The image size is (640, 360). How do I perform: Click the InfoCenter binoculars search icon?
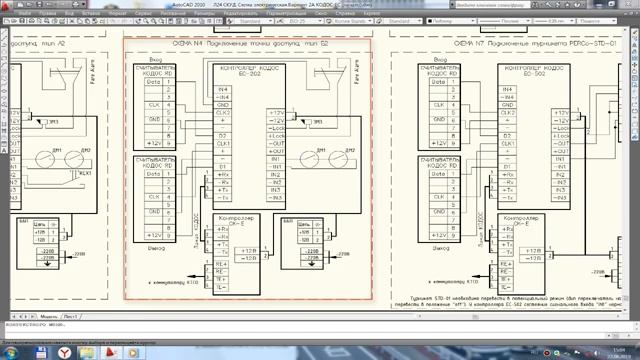coord(535,5)
